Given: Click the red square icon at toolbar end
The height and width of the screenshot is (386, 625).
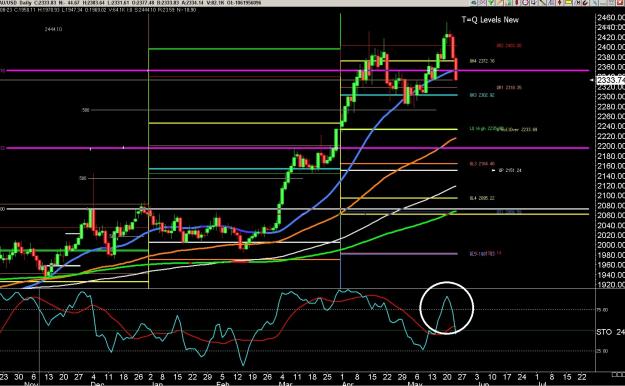Looking at the screenshot, I should pos(619,2).
